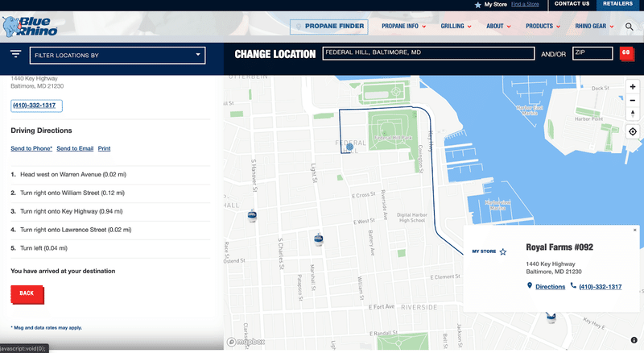Open Contact Us in top bar
Viewport: 644px width, 353px height.
click(572, 4)
